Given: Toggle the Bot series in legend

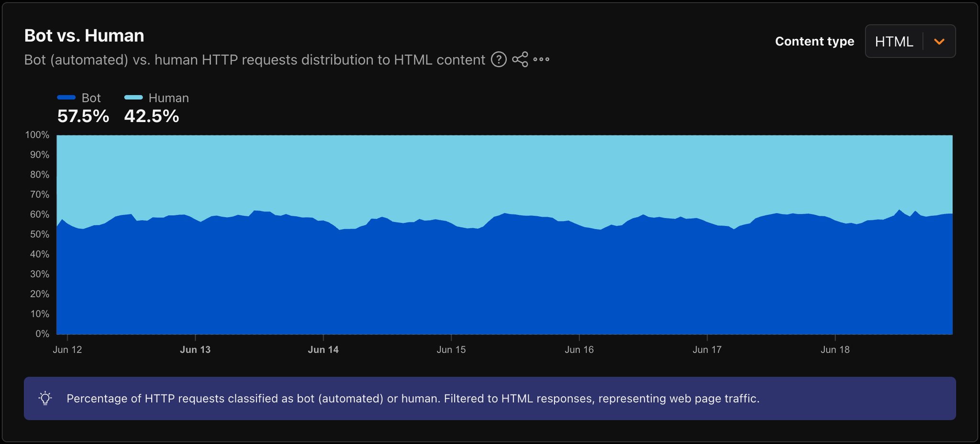Looking at the screenshot, I should [x=79, y=98].
